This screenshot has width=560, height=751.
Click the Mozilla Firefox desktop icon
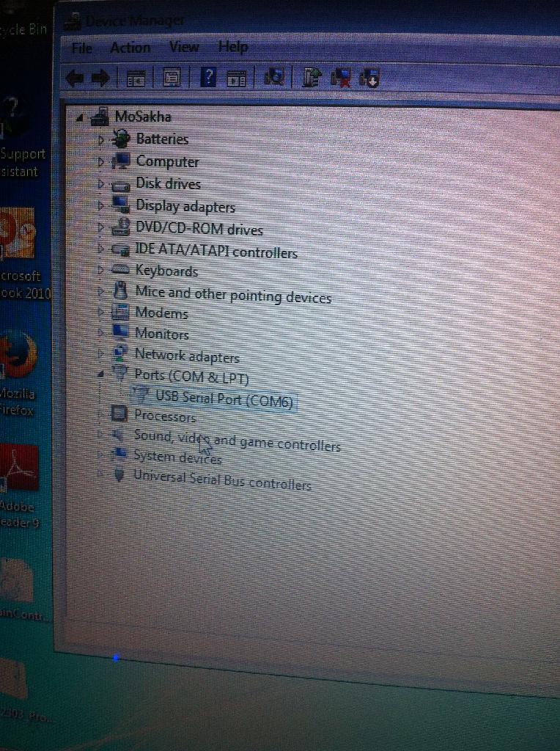tap(18, 356)
